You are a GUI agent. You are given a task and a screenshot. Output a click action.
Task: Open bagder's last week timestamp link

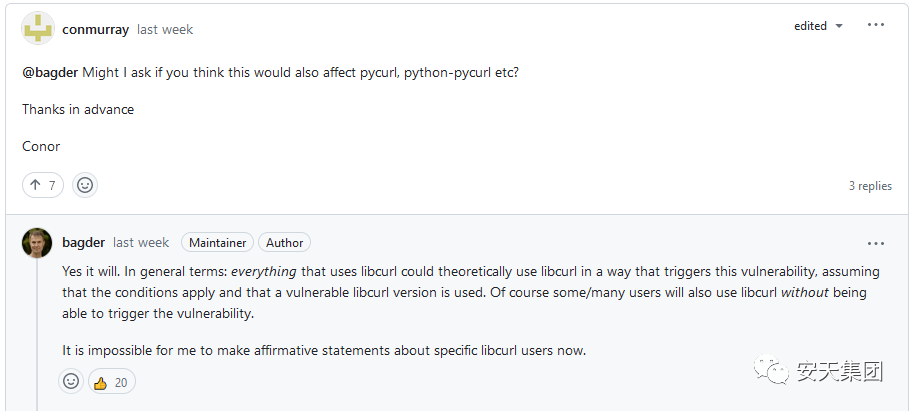coord(141,243)
